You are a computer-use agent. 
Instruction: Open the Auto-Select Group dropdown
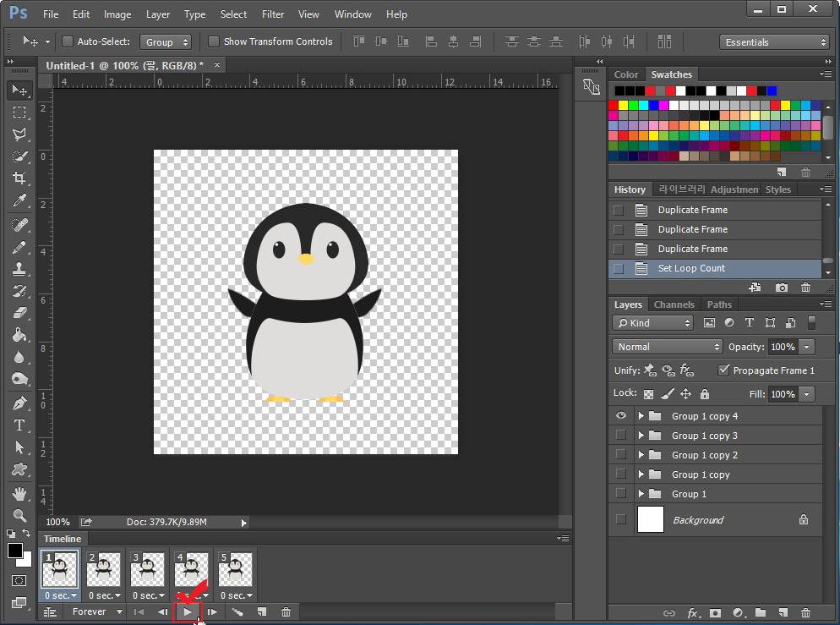coord(166,41)
